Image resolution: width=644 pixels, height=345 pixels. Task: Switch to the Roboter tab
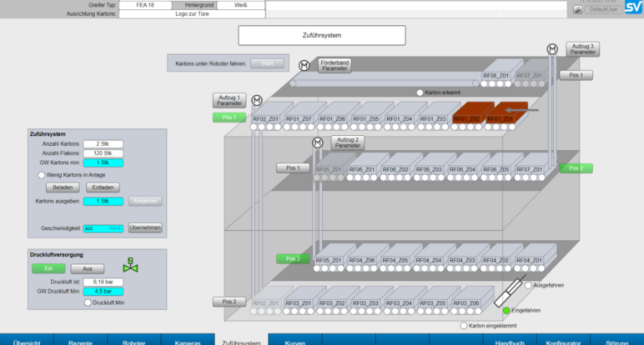[134, 340]
